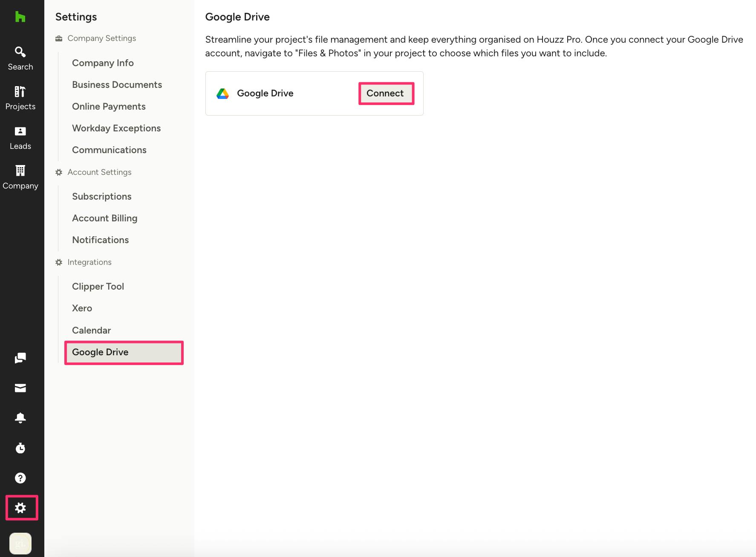This screenshot has height=557, width=756.
Task: Open the chat messages icon
Action: click(20, 358)
